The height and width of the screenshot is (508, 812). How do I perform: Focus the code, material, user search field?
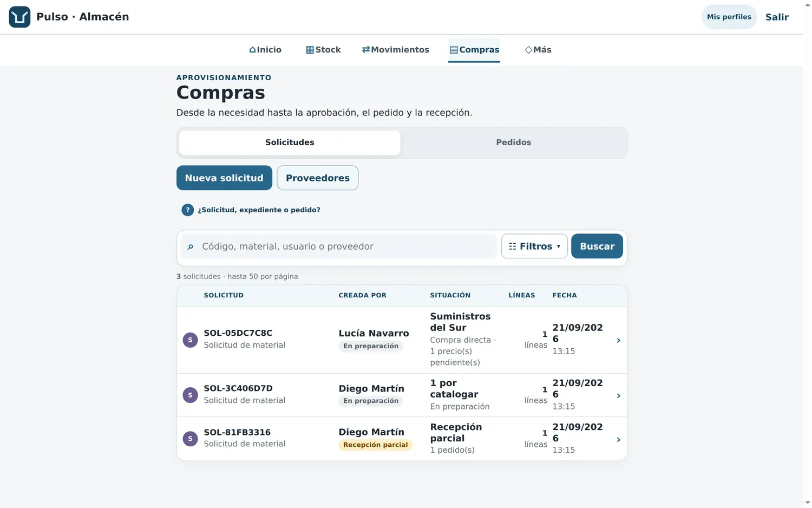pyautogui.click(x=339, y=246)
